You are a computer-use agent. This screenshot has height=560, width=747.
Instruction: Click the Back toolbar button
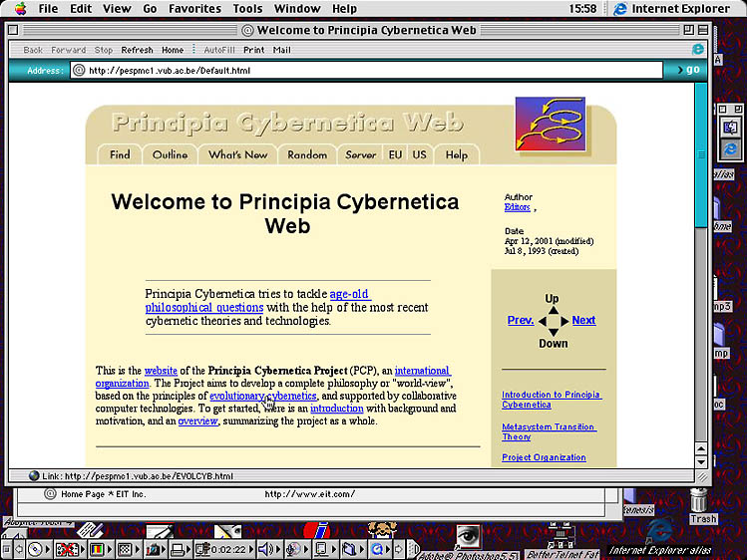click(x=33, y=50)
